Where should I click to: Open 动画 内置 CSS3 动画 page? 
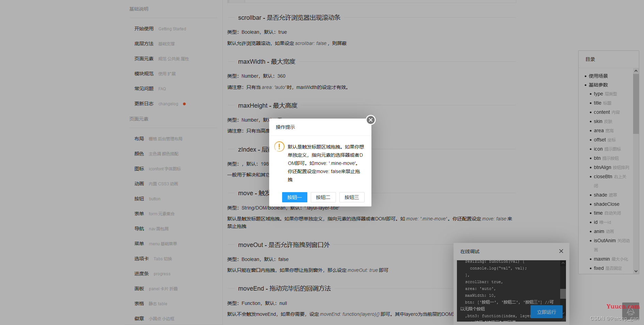coord(156,184)
